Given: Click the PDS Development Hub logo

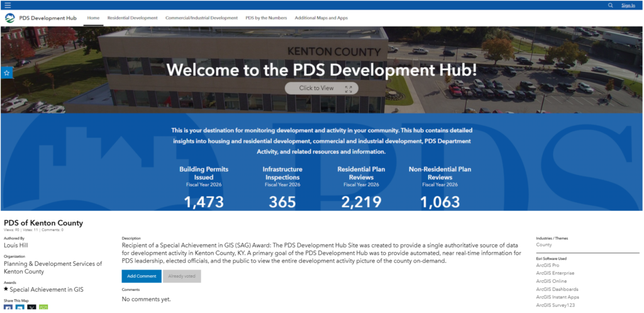Looking at the screenshot, I should (10, 18).
